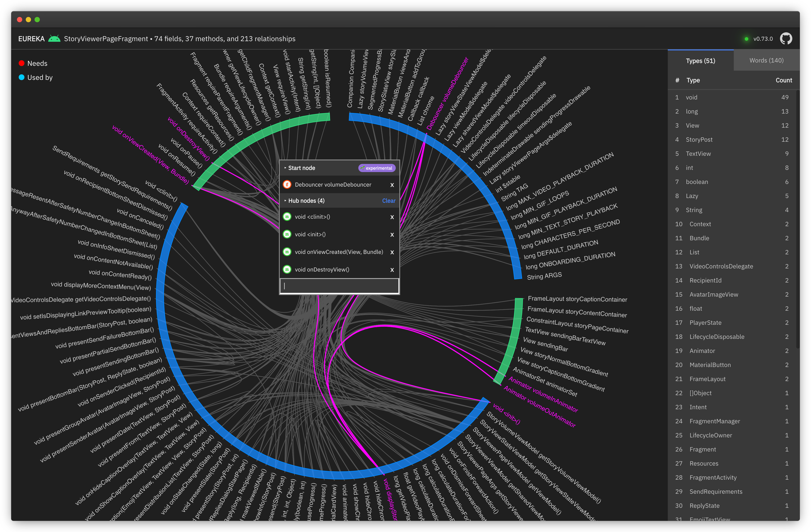Click the method icon beside void <clinit>()
Image resolution: width=811 pixels, height=532 pixels.
287,217
